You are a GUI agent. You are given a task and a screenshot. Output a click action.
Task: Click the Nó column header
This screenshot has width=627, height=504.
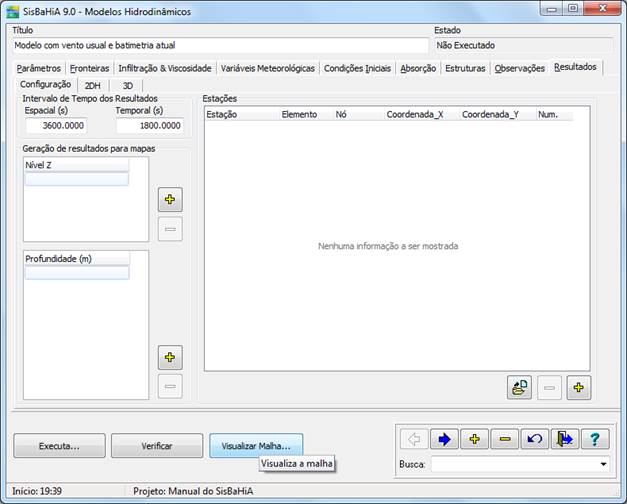click(x=358, y=114)
